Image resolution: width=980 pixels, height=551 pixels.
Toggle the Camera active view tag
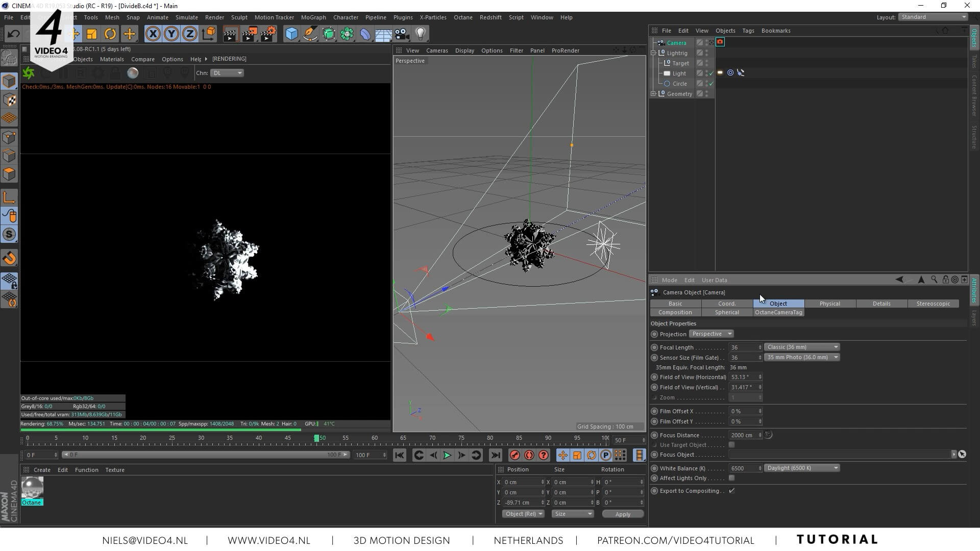(x=711, y=43)
